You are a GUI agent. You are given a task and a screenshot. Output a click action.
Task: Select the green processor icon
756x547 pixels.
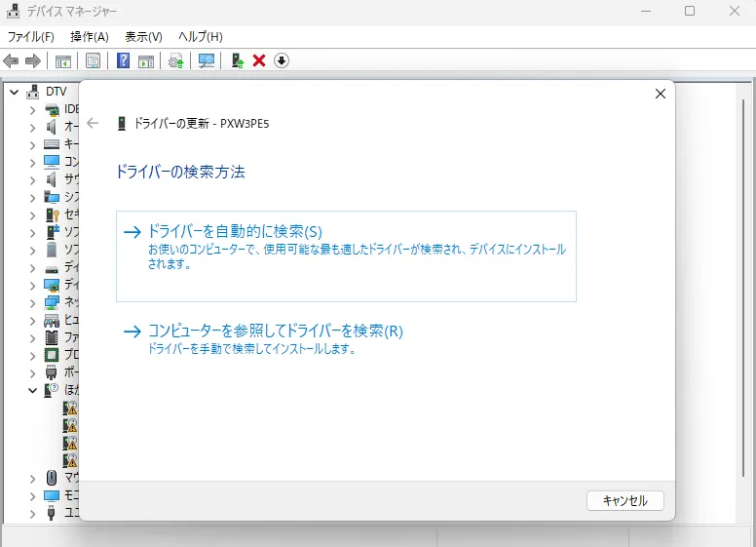coord(52,355)
